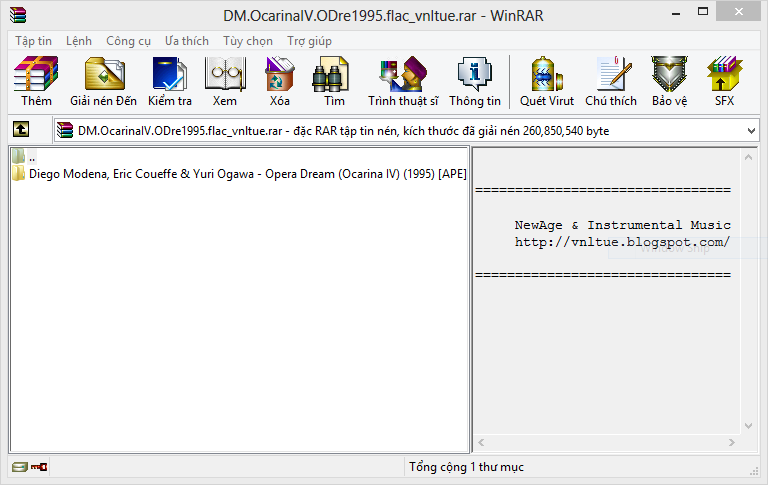The width and height of the screenshot is (768, 485).
Task: Open the Công cụ menu
Action: pyautogui.click(x=128, y=41)
